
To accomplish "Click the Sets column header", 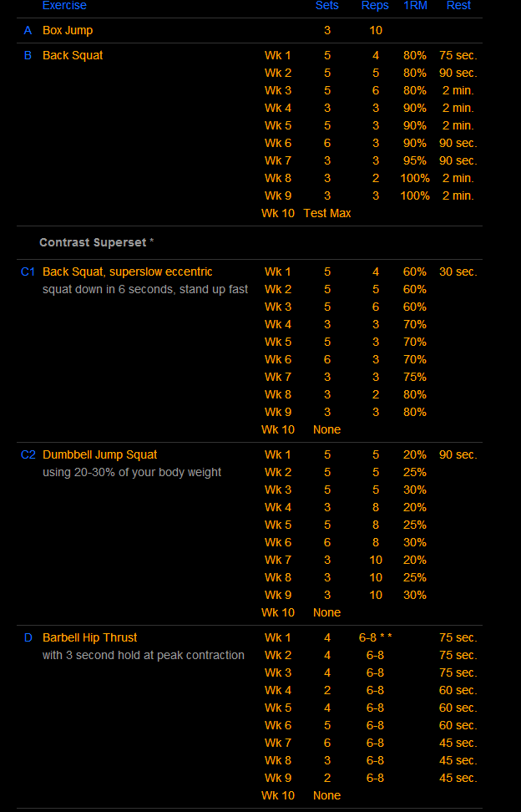I will tap(327, 6).
